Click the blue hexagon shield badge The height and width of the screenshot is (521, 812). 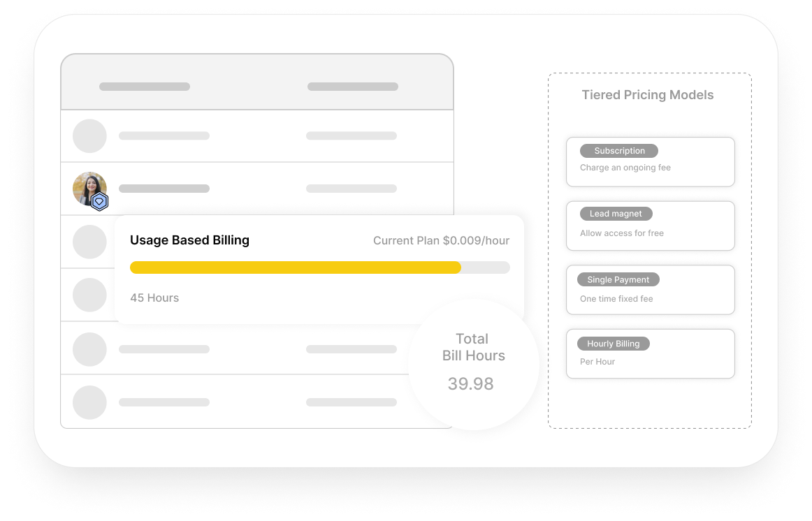coord(100,202)
